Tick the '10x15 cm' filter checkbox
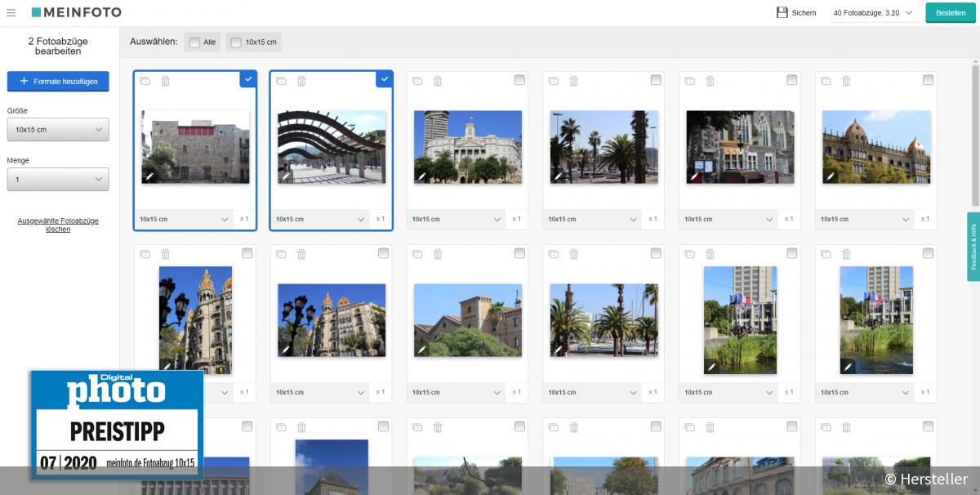Screen dimensions: 980x495 click(x=236, y=42)
